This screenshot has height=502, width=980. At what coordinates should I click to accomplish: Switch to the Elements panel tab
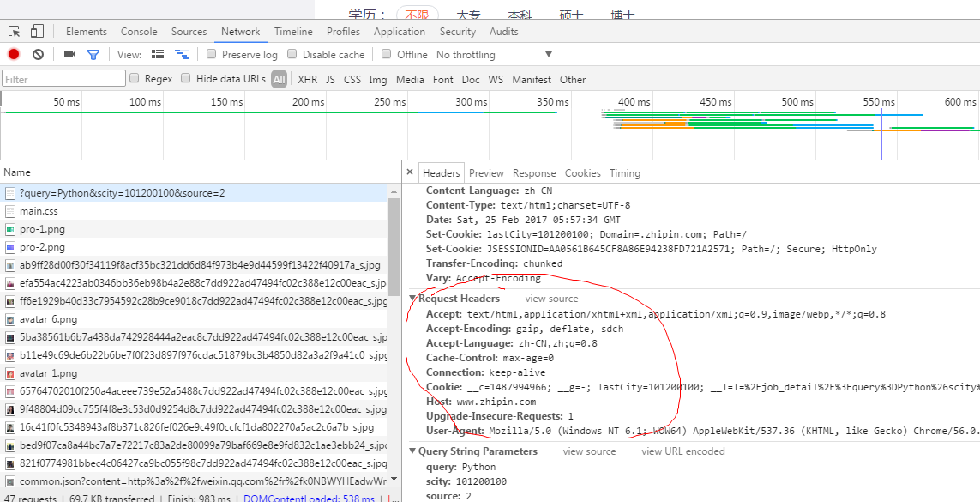(x=87, y=32)
